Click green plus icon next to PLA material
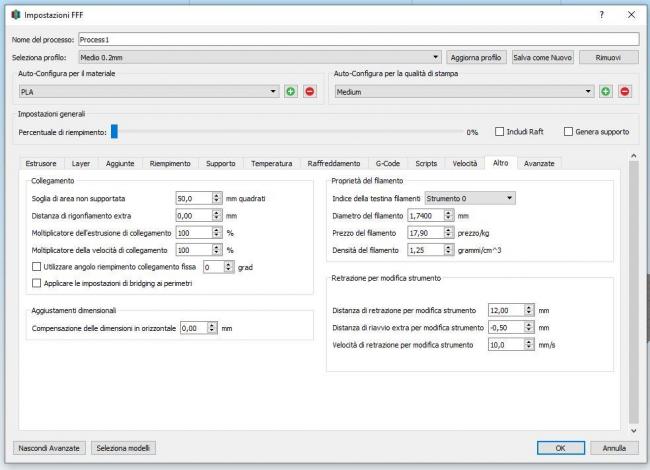This screenshot has width=650, height=470. [x=290, y=92]
